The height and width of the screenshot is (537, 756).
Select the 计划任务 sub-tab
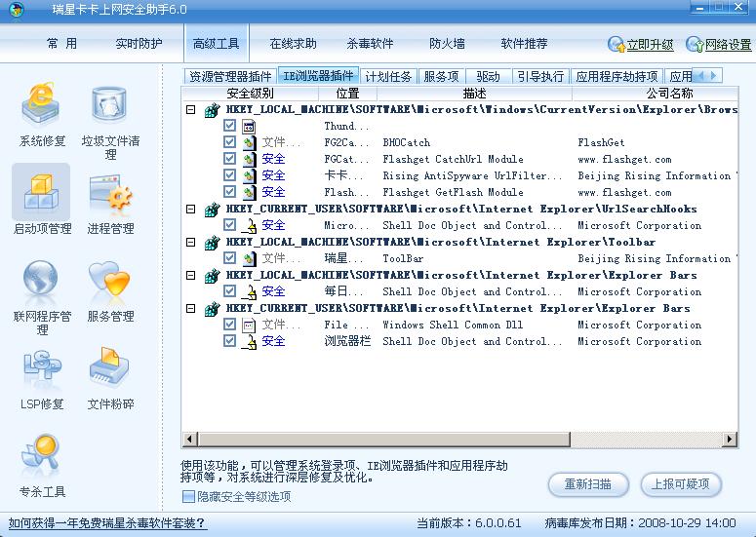[388, 77]
